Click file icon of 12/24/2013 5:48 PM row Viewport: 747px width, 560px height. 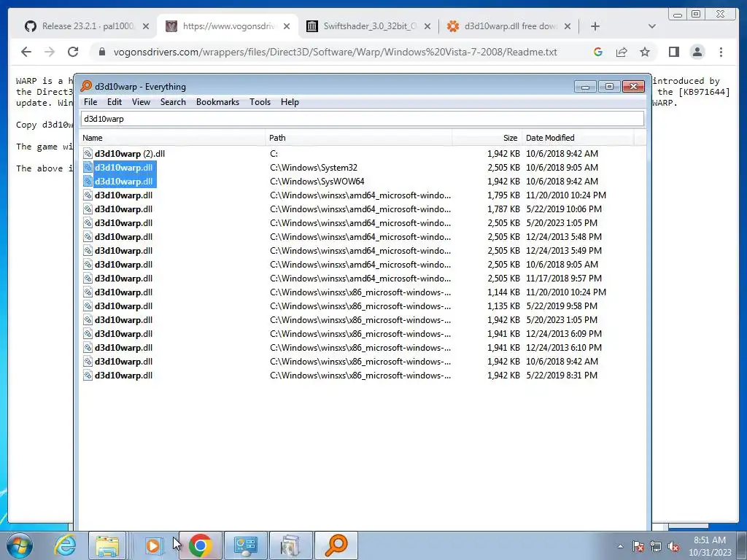tap(88, 237)
